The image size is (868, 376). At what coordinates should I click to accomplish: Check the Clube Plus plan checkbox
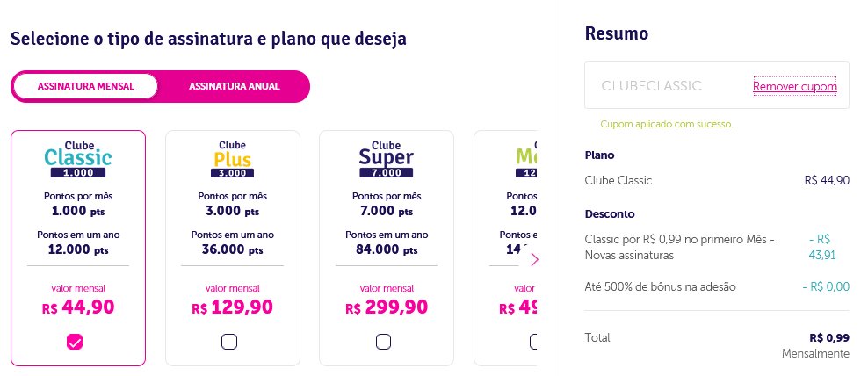[x=229, y=343]
